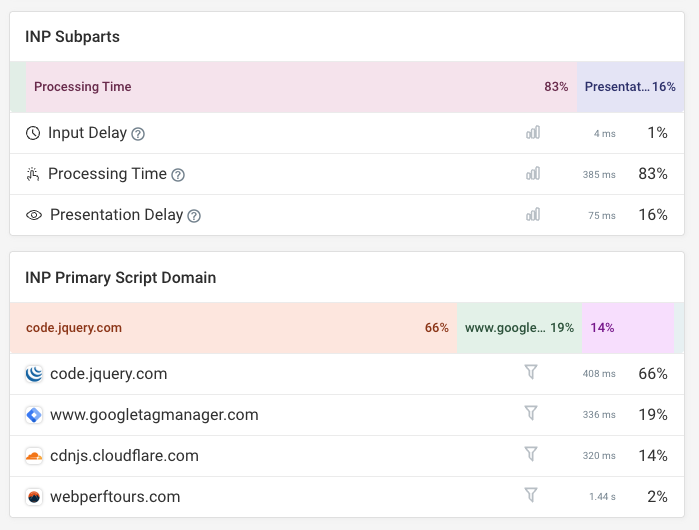Click the 1.44 s value

[602, 497]
